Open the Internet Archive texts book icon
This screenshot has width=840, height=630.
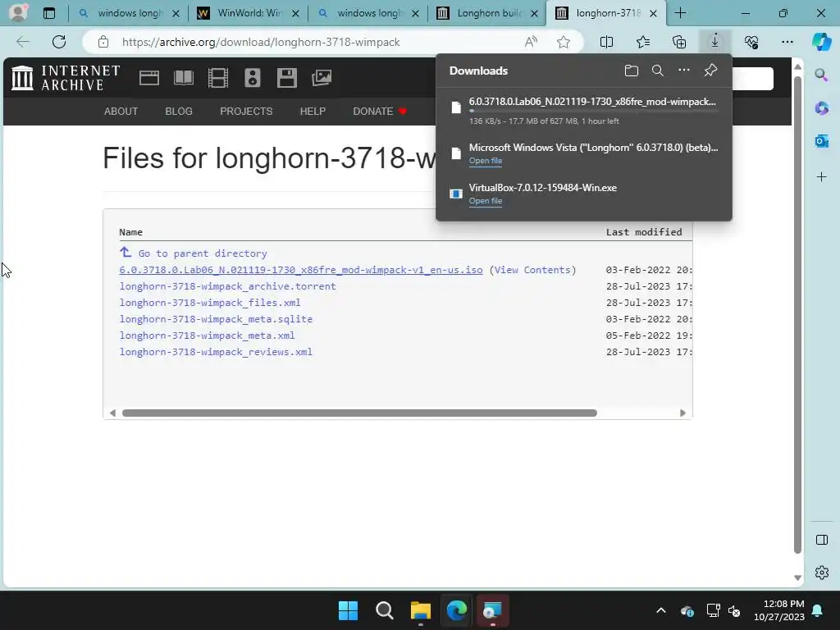[x=183, y=78]
